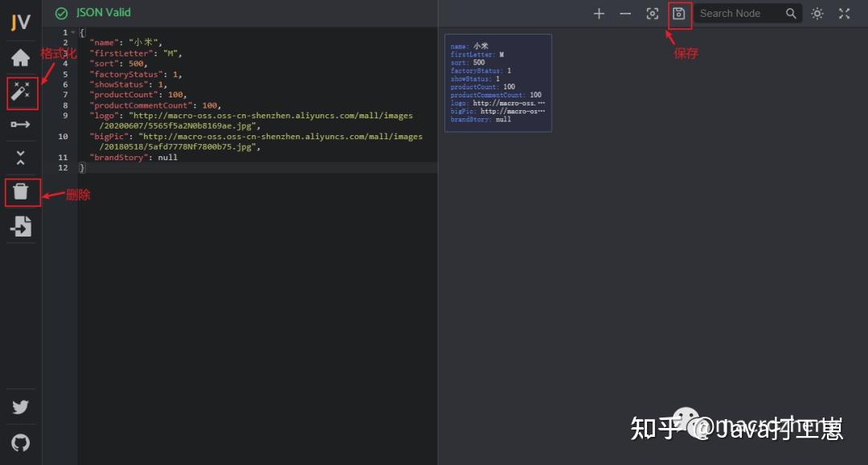The width and height of the screenshot is (868, 465).
Task: Open the Import file icon in the sidebar
Action: coord(22,226)
